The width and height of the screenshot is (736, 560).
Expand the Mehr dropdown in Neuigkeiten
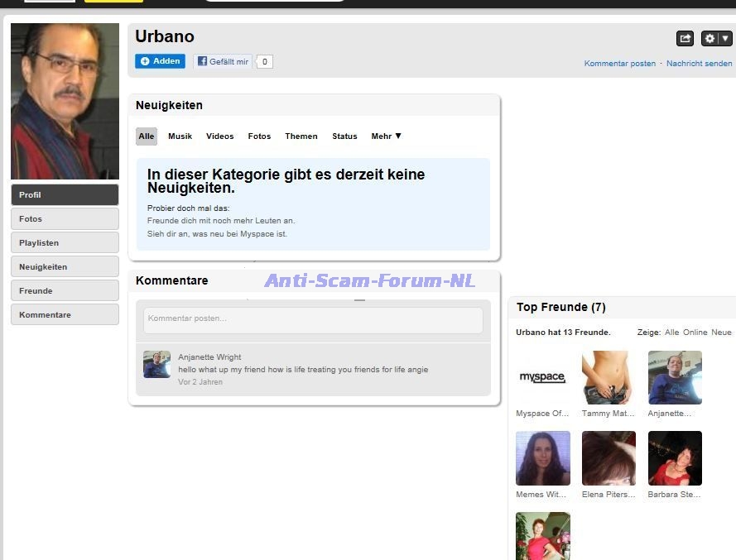[x=386, y=136]
